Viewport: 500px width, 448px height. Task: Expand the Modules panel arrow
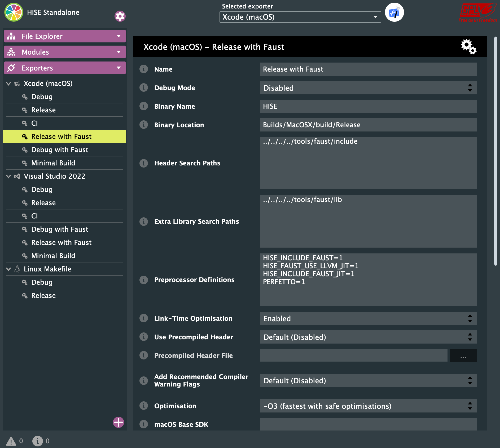(119, 52)
